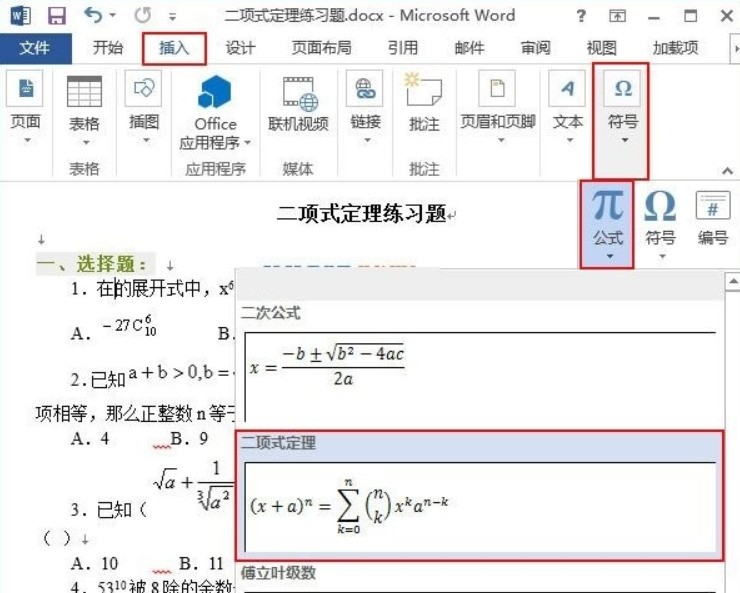Open Ribbon Display Options button
This screenshot has height=593, width=740.
(617, 17)
